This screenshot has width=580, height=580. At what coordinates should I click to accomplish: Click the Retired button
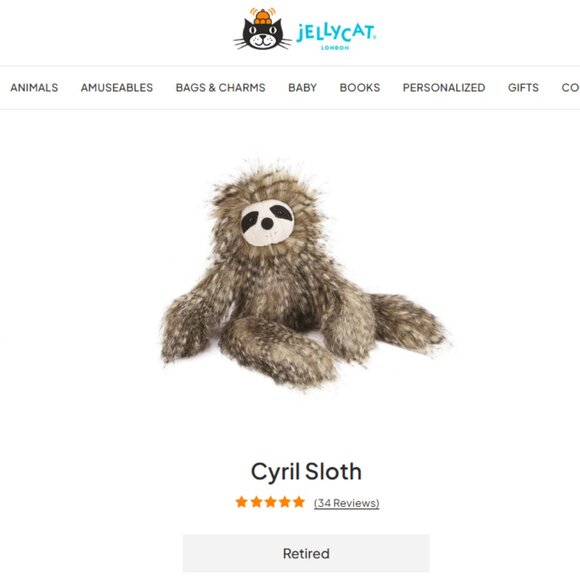[x=306, y=553]
